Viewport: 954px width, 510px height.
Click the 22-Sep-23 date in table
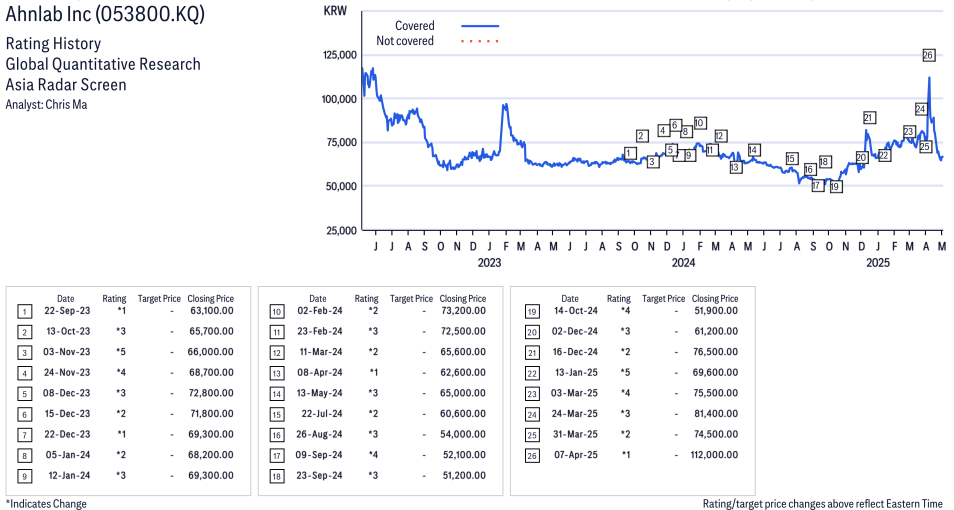point(67,311)
